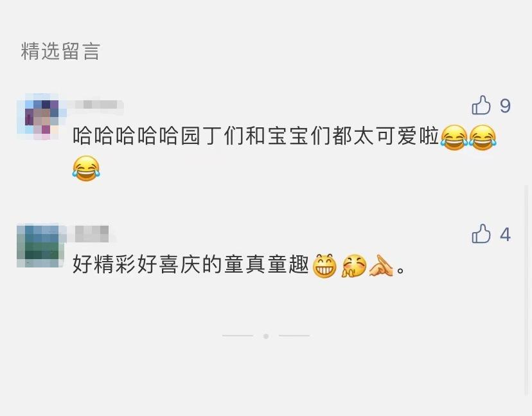Click the second commenter's green avatar
This screenshot has height=416, width=532.
click(x=40, y=246)
